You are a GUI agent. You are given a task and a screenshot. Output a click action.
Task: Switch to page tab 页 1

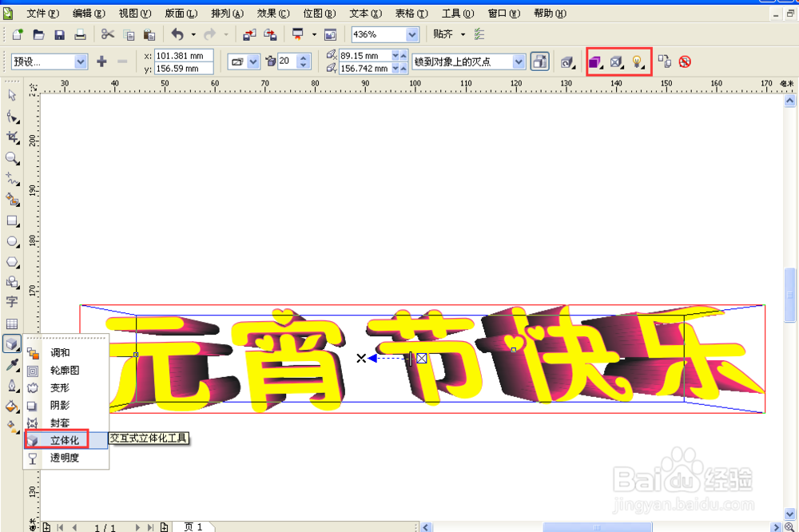(194, 526)
